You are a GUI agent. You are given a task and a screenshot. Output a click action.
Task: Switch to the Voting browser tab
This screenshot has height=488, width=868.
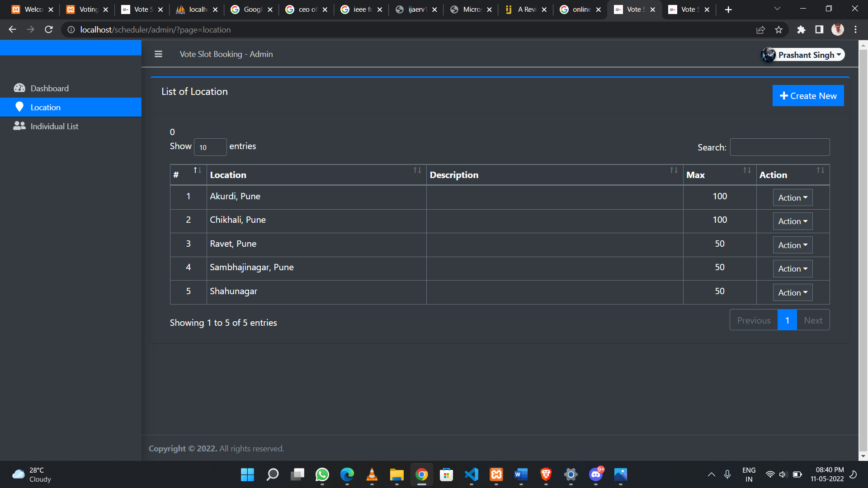click(x=88, y=9)
